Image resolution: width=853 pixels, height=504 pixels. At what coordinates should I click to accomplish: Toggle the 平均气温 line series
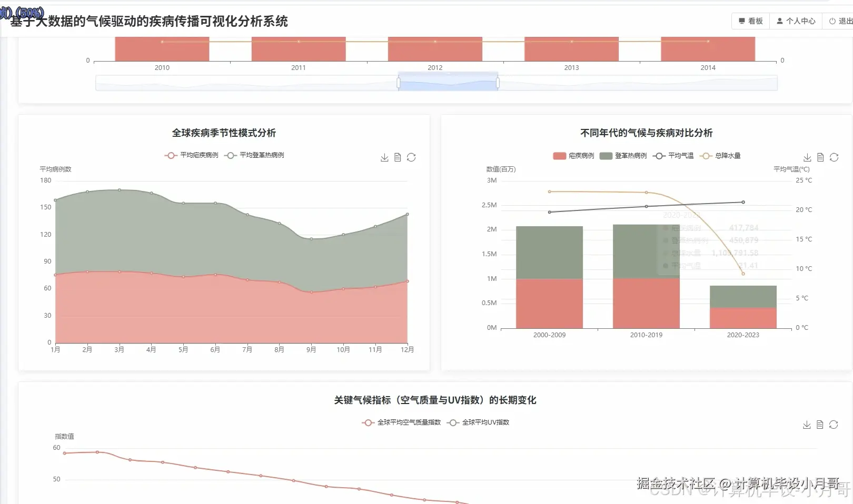pyautogui.click(x=673, y=156)
